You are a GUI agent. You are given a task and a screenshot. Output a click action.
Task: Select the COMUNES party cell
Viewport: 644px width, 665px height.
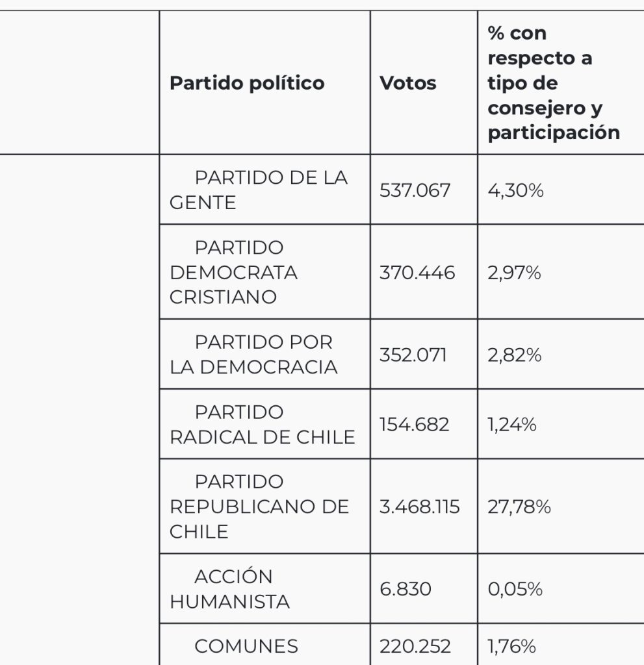point(264,645)
